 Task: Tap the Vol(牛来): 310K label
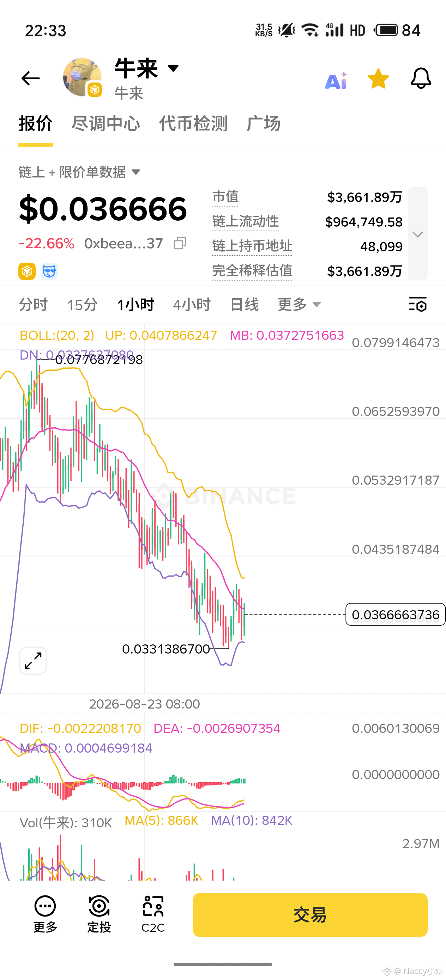(x=66, y=822)
